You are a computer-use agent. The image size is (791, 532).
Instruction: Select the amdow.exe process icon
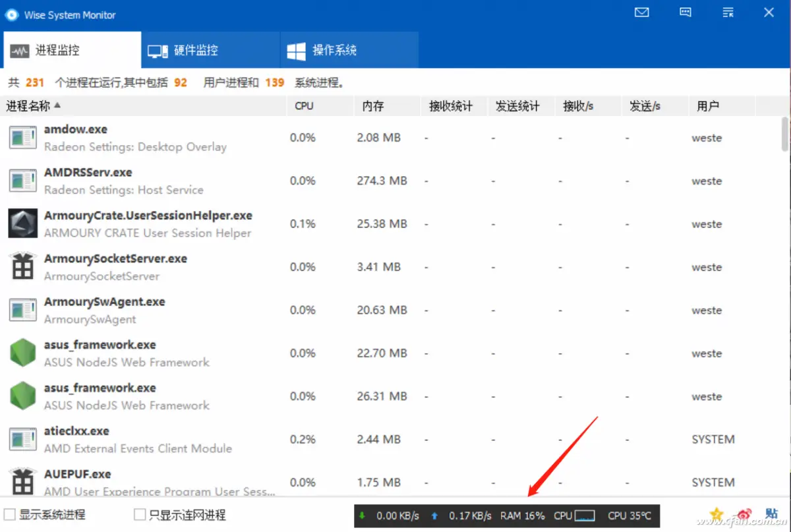22,137
